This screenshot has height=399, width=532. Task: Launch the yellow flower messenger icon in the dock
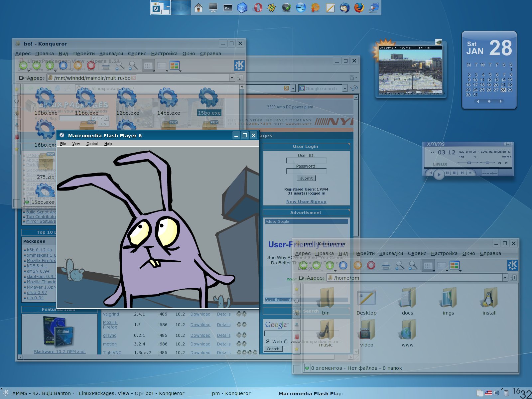tap(272, 7)
